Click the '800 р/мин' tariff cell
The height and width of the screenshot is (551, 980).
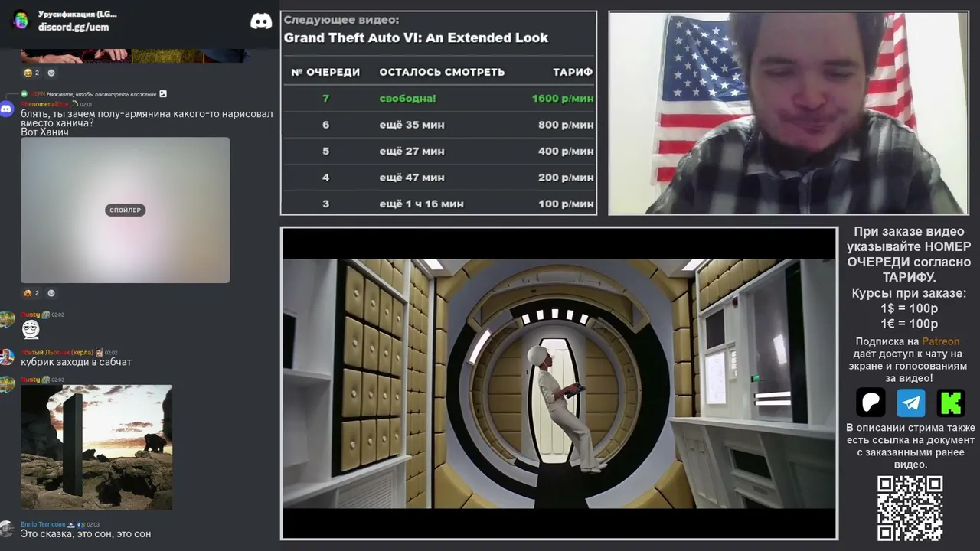point(566,125)
